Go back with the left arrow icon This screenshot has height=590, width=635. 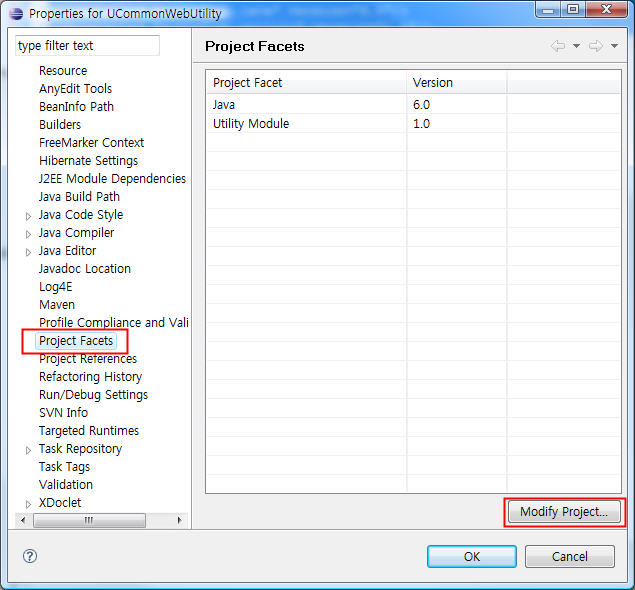coord(558,46)
